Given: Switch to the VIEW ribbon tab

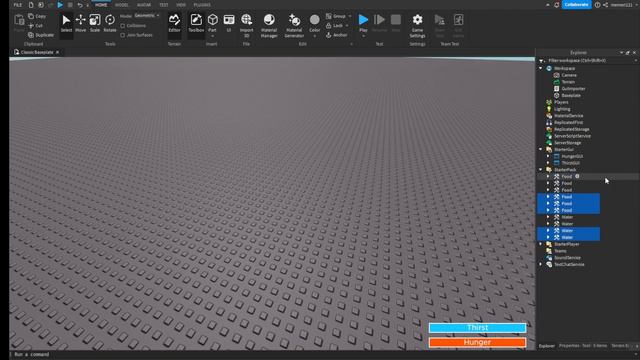Looking at the screenshot, I should click(x=181, y=5).
